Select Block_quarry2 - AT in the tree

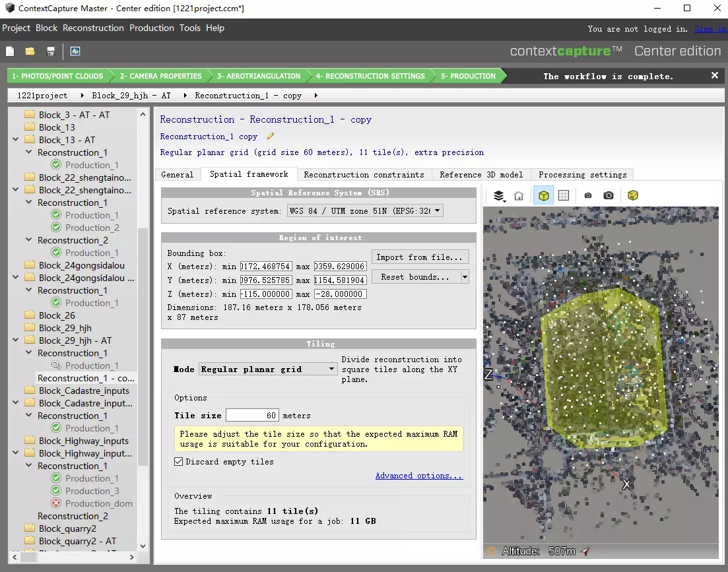(x=77, y=541)
